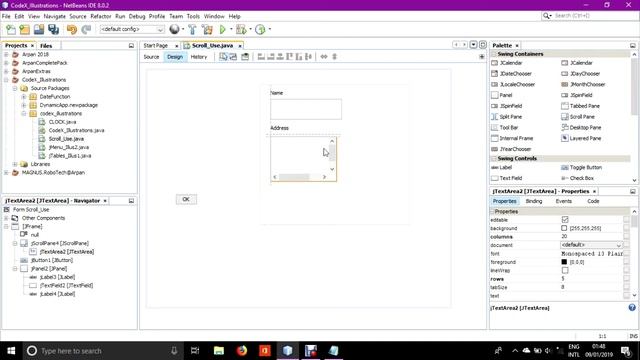Collapse the jPanel2 navigator node

15,269
